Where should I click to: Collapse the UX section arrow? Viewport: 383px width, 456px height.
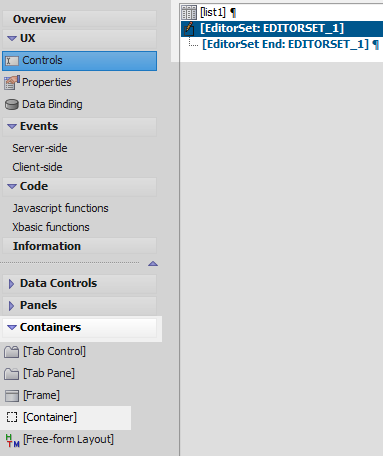click(12, 39)
